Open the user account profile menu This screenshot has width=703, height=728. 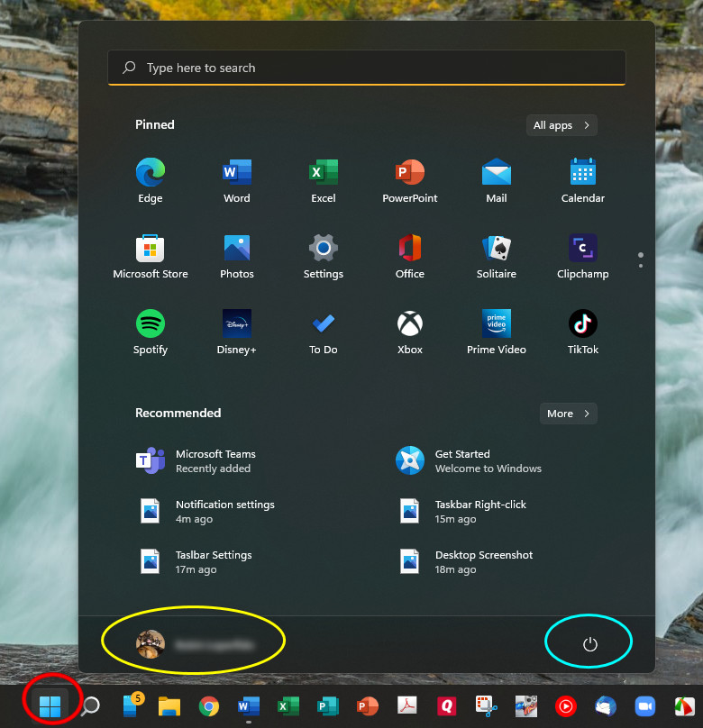(195, 643)
